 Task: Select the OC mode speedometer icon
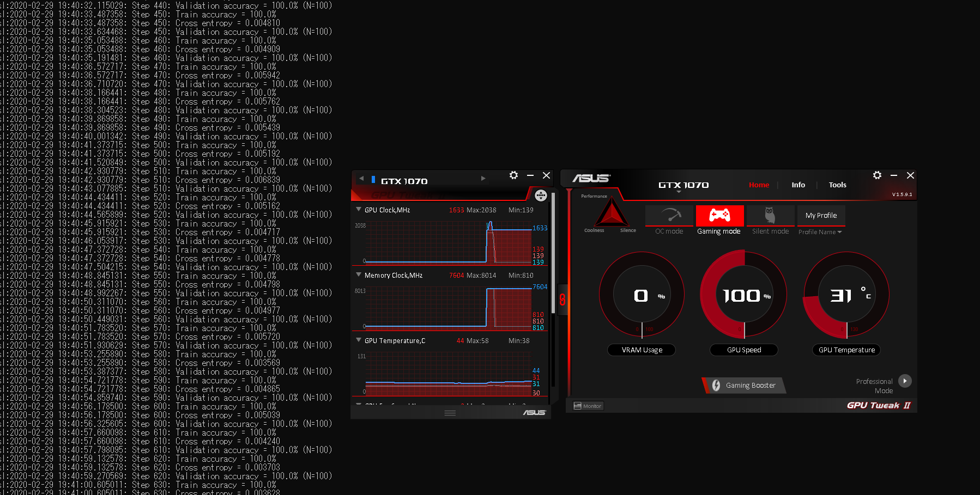(669, 215)
